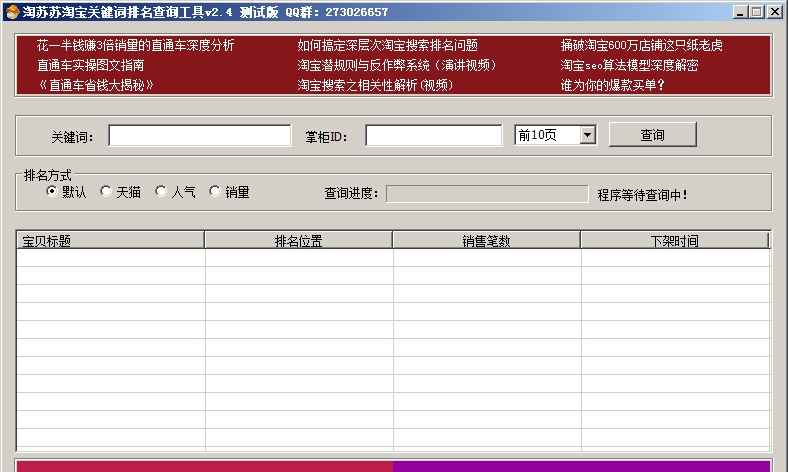Open link 淘宝搜索之相关性解析(视频)
Screen dimensions: 788x472
tap(375, 85)
